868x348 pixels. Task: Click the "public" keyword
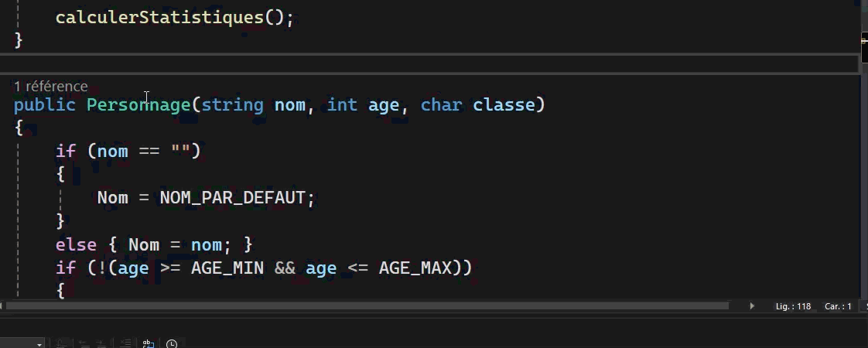(45, 104)
